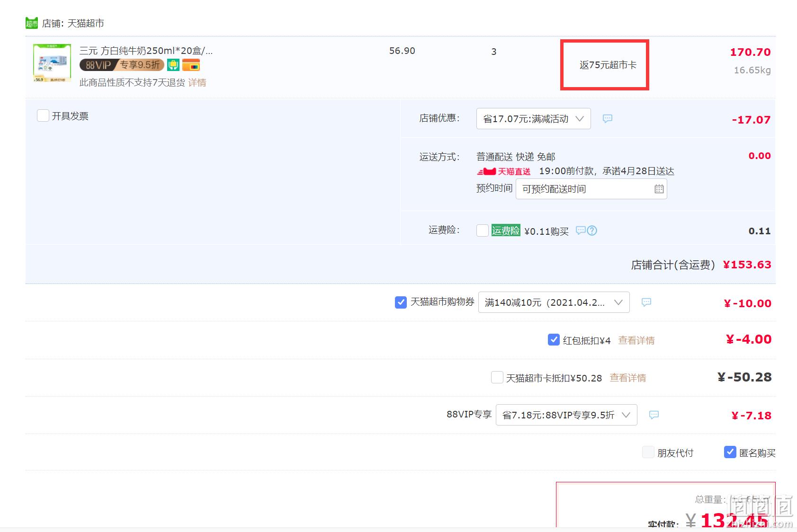Screen dimensions: 797x532
Task: Enable the 运费险 purchase checkbox
Action: (x=482, y=231)
